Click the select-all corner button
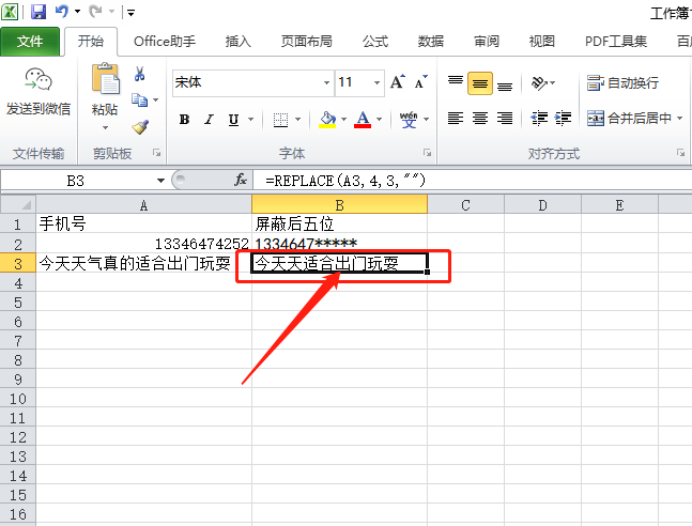Viewport: 692px width, 526px height. pos(18,205)
